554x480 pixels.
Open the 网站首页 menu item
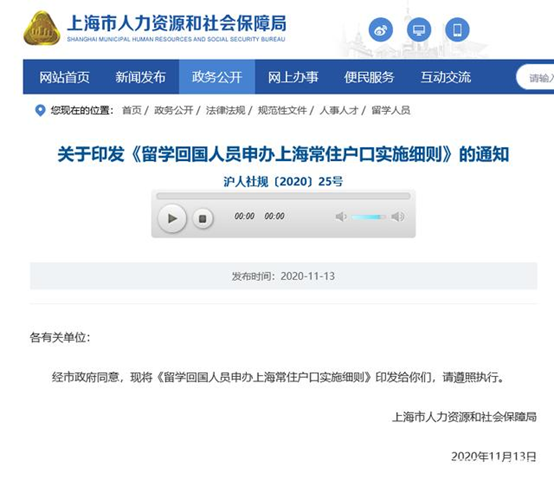click(64, 77)
